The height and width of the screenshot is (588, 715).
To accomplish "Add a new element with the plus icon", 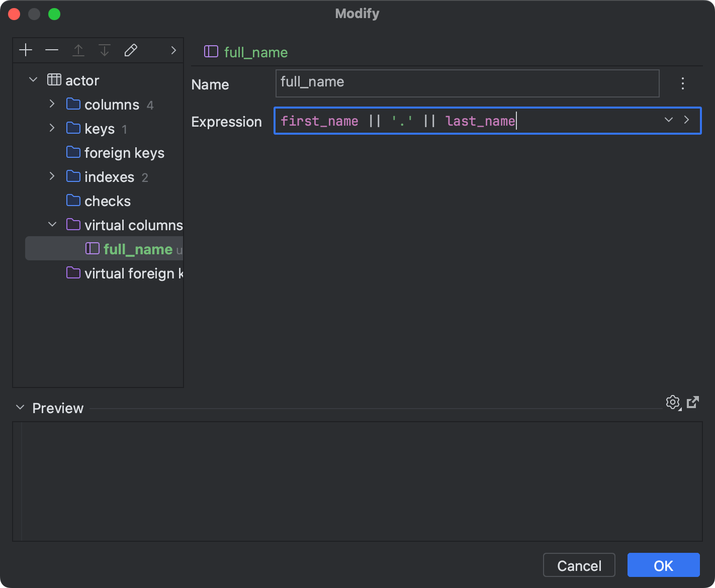I will 26,50.
